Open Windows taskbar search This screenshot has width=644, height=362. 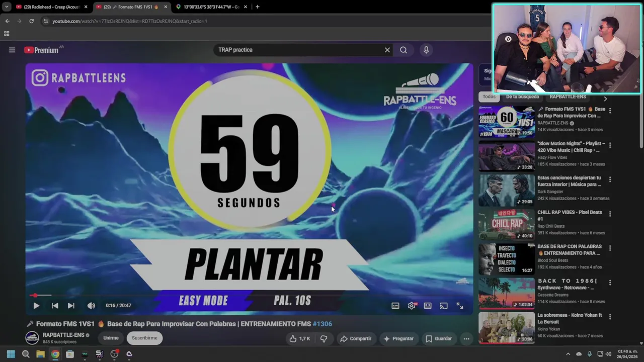click(26, 354)
